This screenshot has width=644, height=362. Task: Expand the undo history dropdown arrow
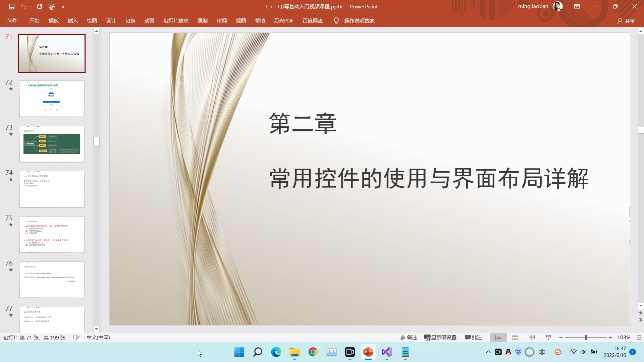tap(31, 6)
